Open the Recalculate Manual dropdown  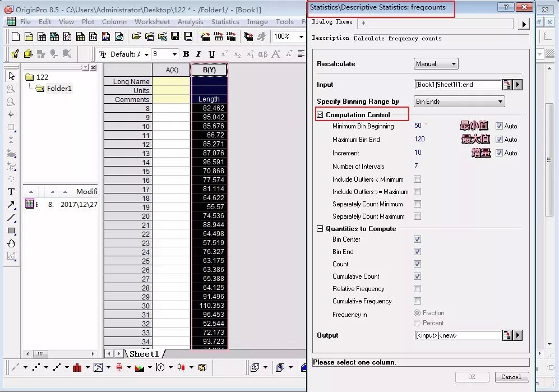(436, 64)
